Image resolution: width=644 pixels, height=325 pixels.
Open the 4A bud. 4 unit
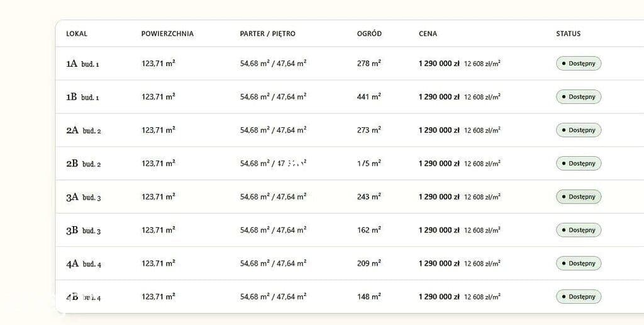[x=84, y=264]
